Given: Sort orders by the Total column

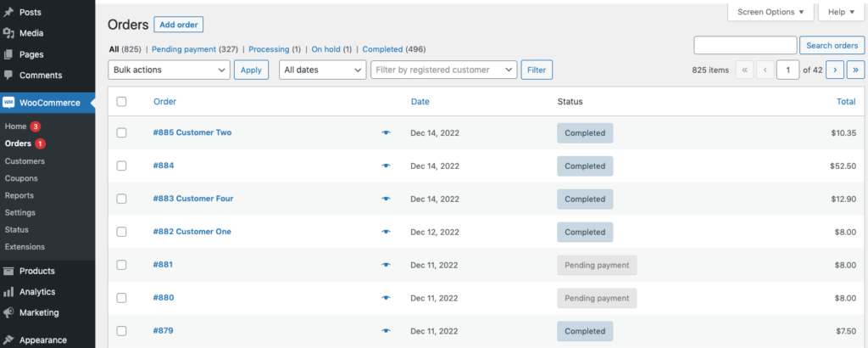Looking at the screenshot, I should click(x=847, y=101).
